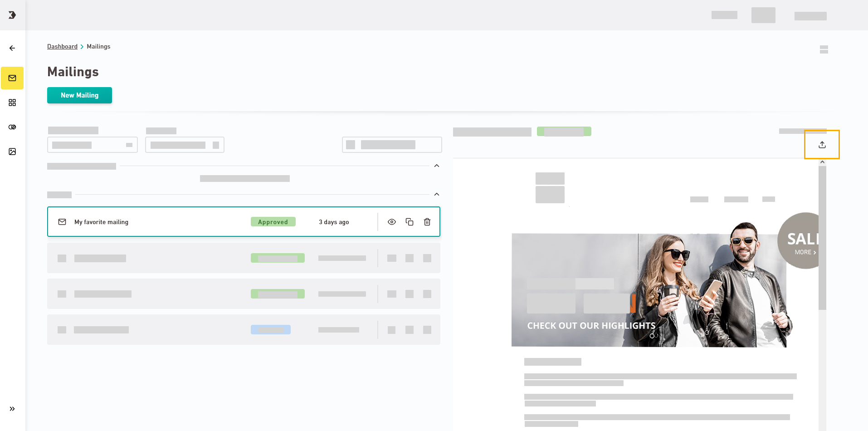Open the links sidebar icon

pyautogui.click(x=12, y=127)
